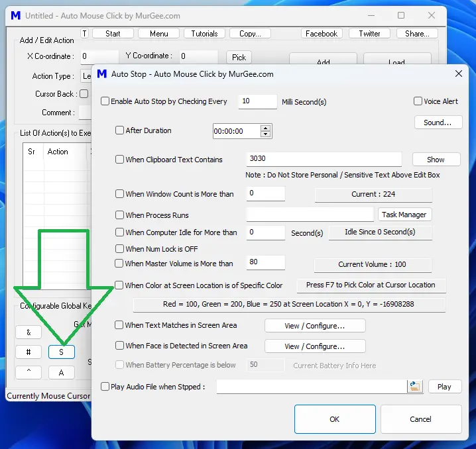Decrease duration with the down spinner arrow
The height and width of the screenshot is (449, 476).
pos(266,134)
